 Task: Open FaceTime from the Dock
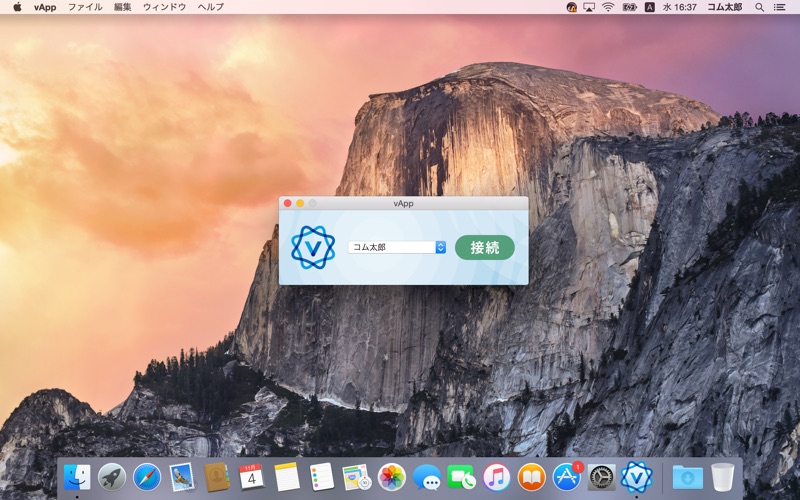(x=461, y=478)
